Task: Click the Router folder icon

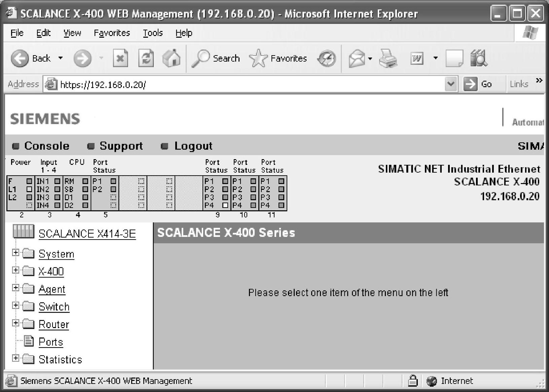Action: coord(29,324)
